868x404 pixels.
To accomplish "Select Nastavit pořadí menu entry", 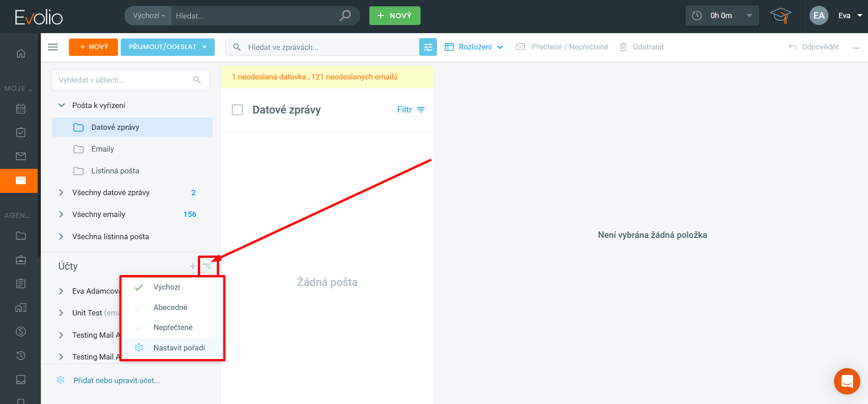I will (179, 348).
